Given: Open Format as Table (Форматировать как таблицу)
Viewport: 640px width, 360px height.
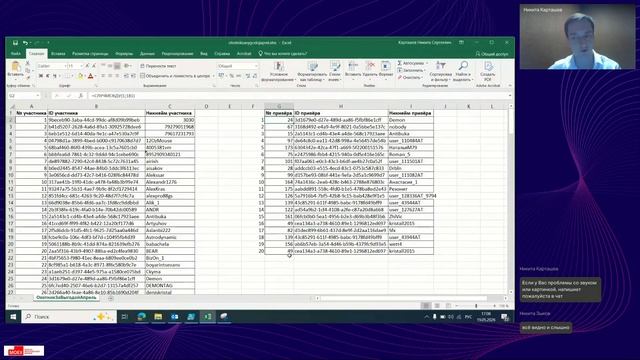Looking at the screenshot, I should click(312, 71).
